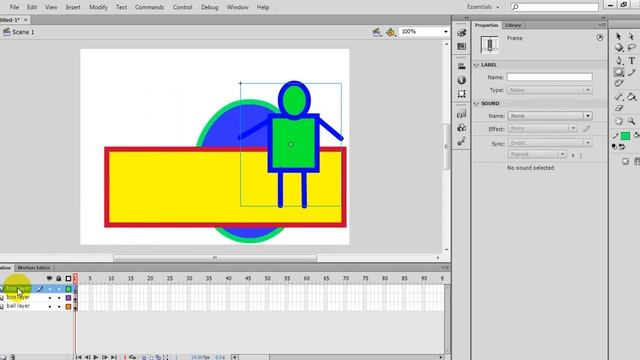Toggle lock dot of ball layer
The image size is (640, 360).
(x=59, y=306)
